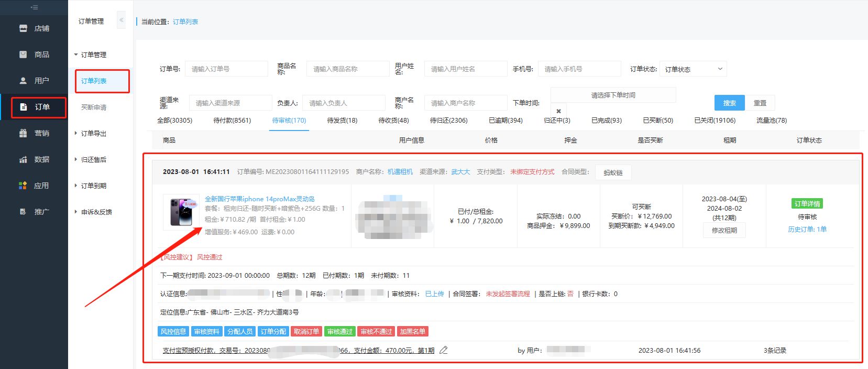The width and height of the screenshot is (868, 369).
Task: Click the iPhone product thumbnail image
Action: tap(181, 212)
